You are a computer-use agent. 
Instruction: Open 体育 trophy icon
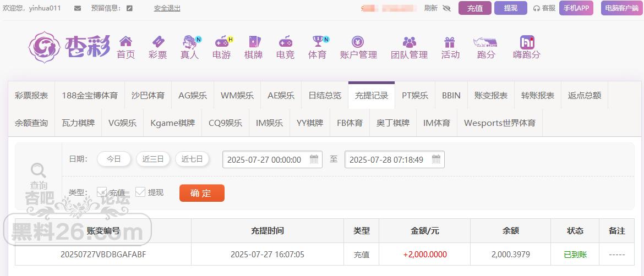tap(318, 41)
